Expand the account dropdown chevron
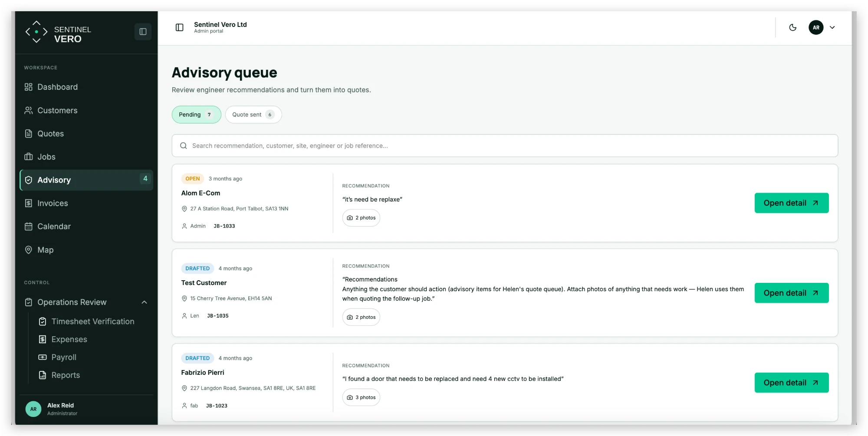 tap(832, 27)
